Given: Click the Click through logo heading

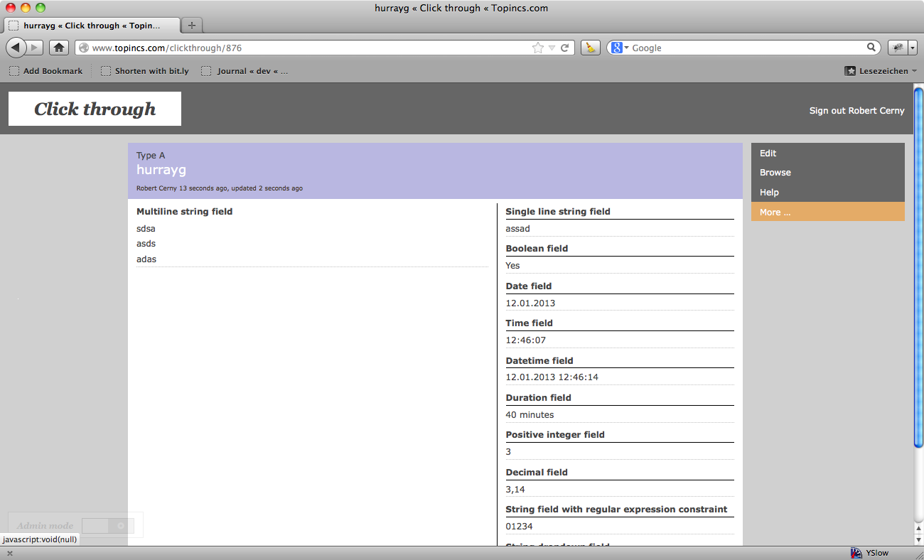Looking at the screenshot, I should [95, 109].
